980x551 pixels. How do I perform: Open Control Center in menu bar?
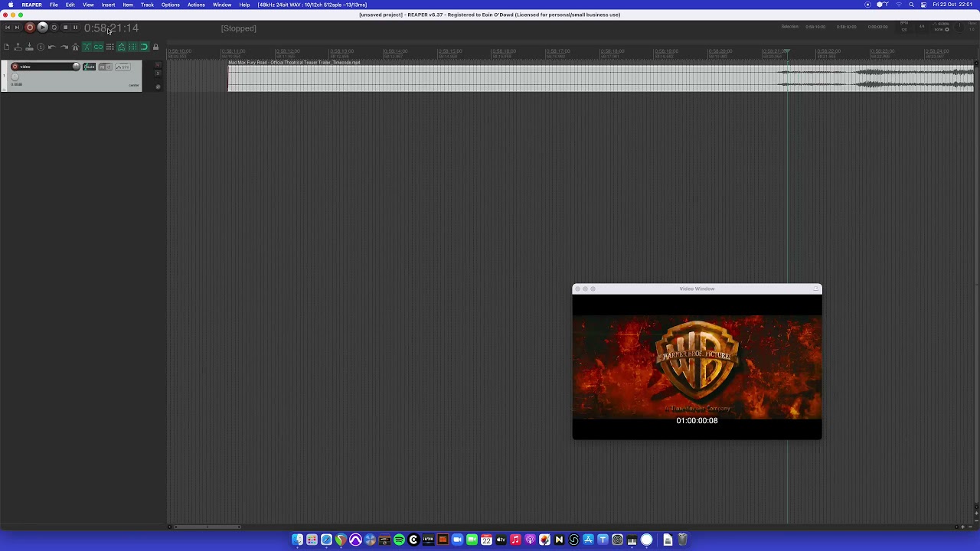(x=924, y=5)
